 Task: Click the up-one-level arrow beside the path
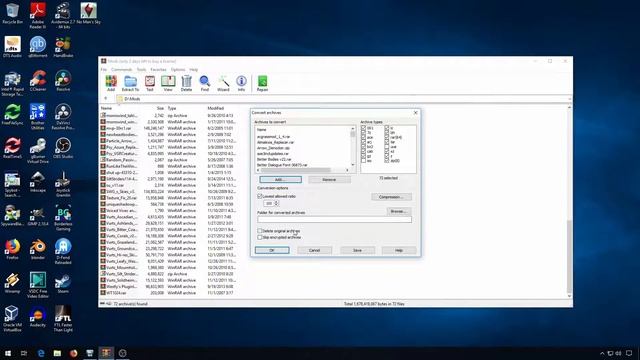coord(106,98)
